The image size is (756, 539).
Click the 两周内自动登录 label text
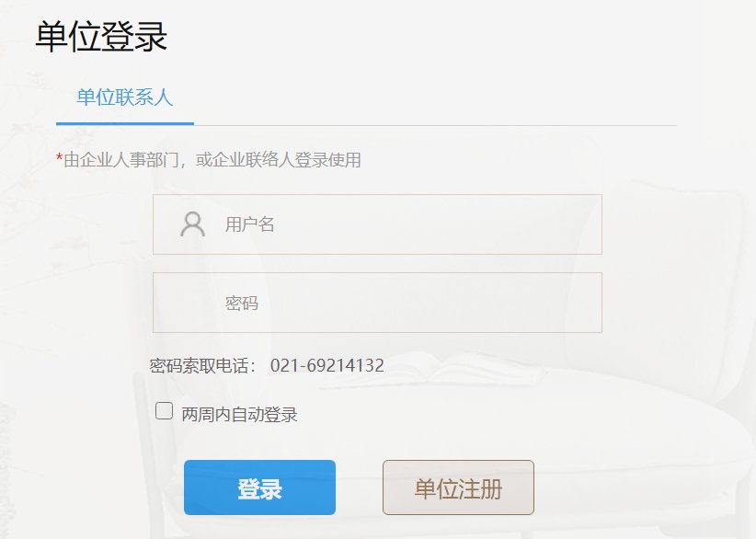pyautogui.click(x=239, y=415)
